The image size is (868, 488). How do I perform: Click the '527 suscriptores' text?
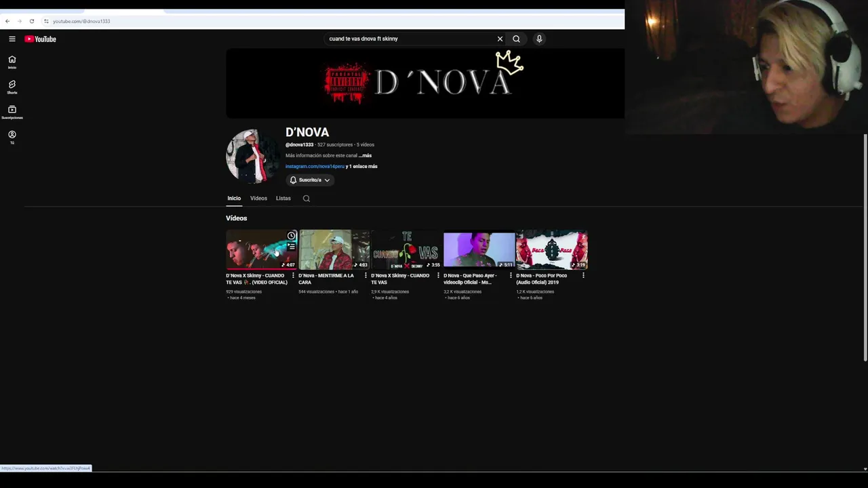[335, 144]
